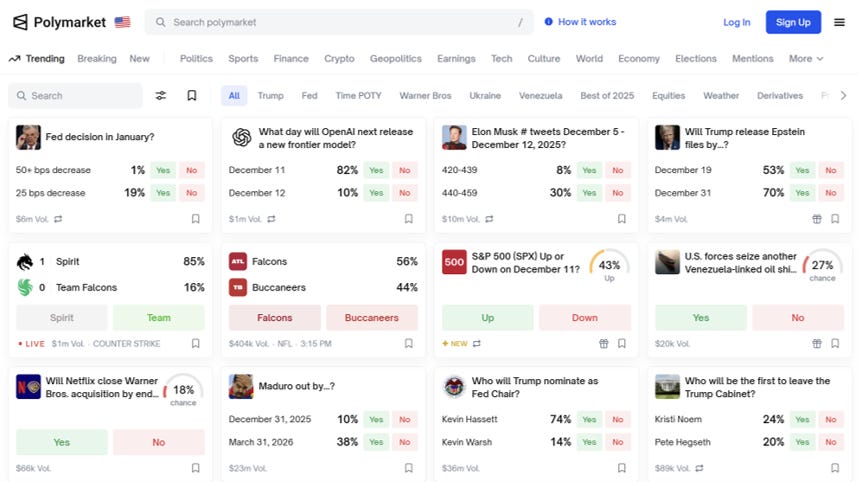Bookmark the Spirit vs Team Falcons market
Image resolution: width=858 pixels, height=482 pixels.
195,344
